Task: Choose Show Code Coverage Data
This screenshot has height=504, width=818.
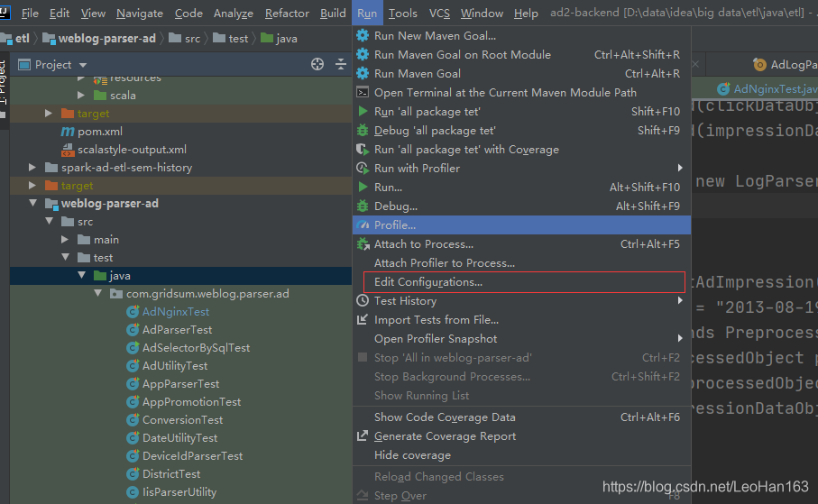Action: 521,417
